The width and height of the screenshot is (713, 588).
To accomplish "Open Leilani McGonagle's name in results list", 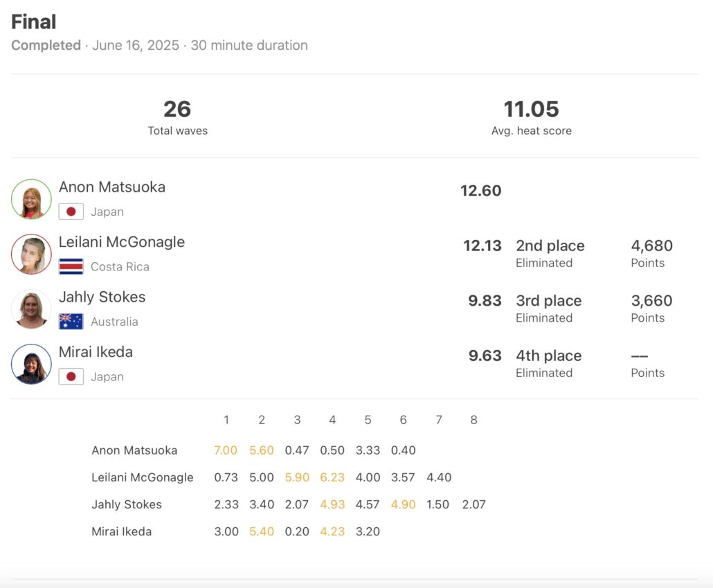I will (x=122, y=242).
